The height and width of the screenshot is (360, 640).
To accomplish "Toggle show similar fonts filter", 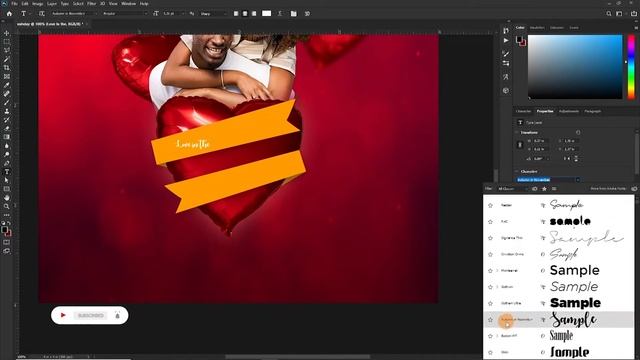I will click(x=554, y=189).
